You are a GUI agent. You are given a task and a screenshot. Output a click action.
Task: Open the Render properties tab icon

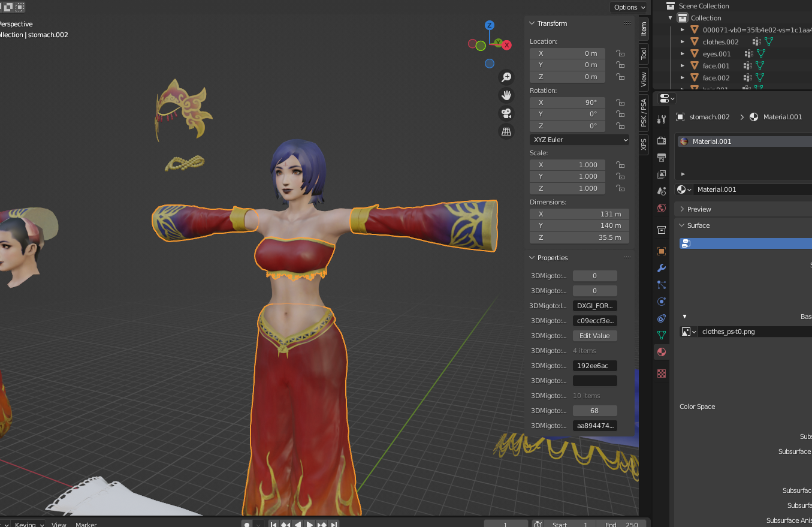point(662,141)
